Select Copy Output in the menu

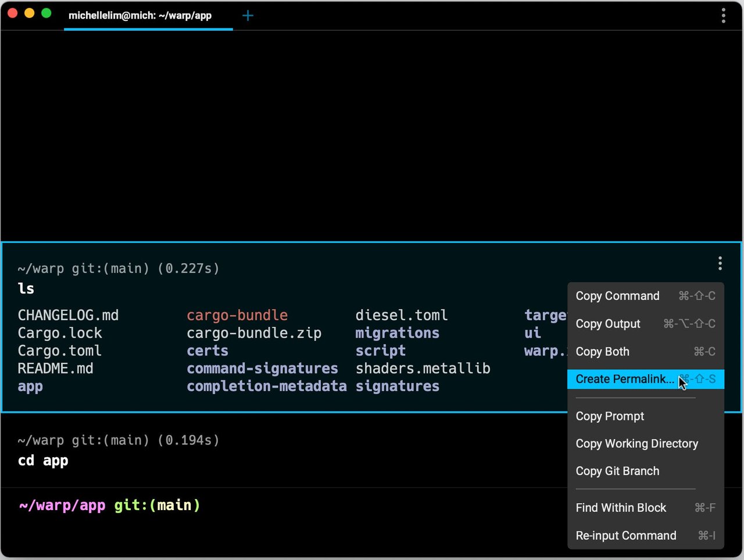(x=608, y=324)
